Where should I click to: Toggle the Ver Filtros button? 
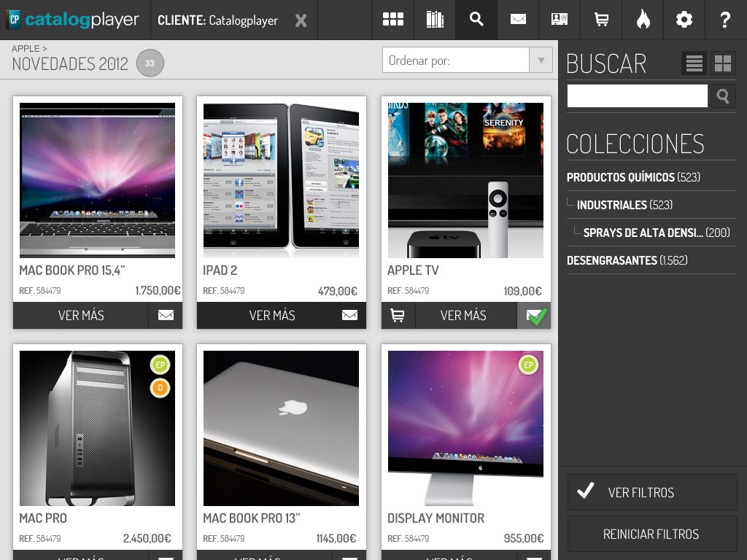(x=652, y=492)
